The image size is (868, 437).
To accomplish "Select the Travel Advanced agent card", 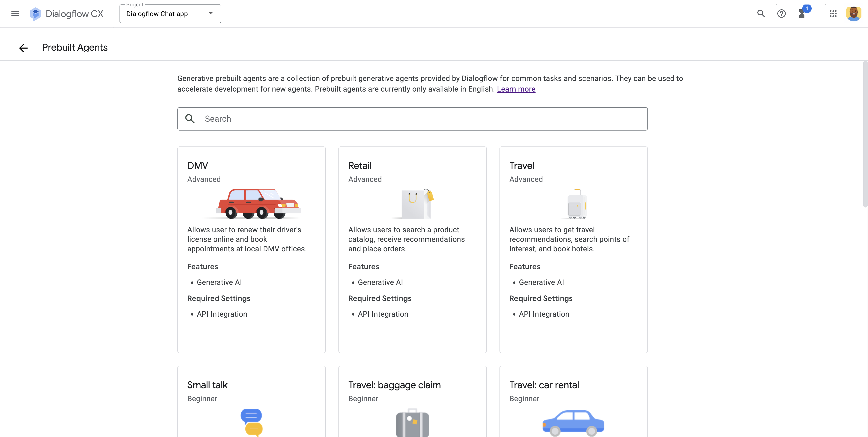I will 573,249.
